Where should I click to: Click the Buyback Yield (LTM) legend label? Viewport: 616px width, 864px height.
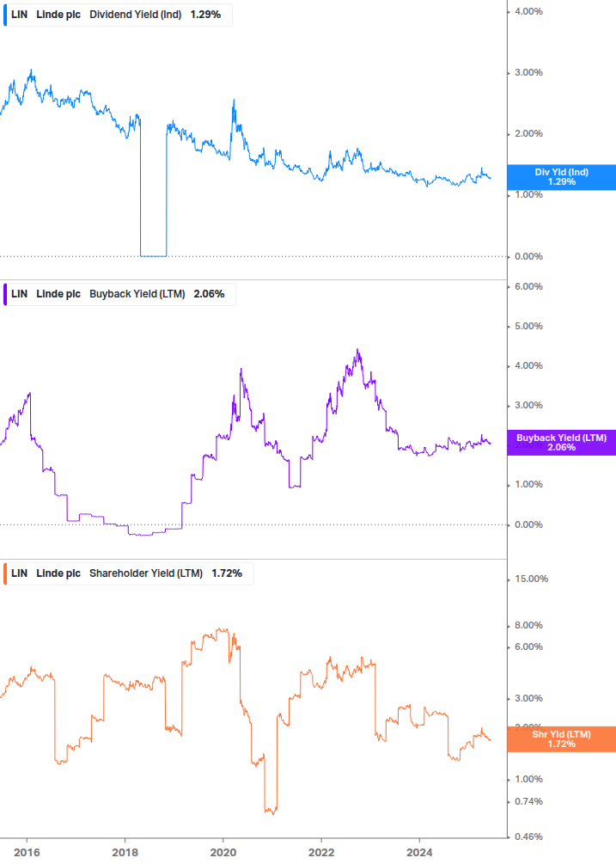pyautogui.click(x=137, y=294)
